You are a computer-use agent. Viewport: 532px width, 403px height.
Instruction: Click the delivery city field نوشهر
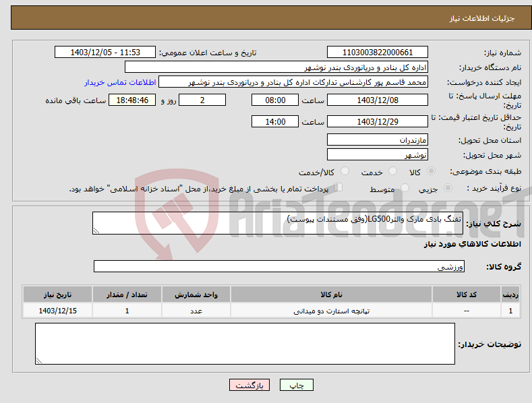click(378, 155)
